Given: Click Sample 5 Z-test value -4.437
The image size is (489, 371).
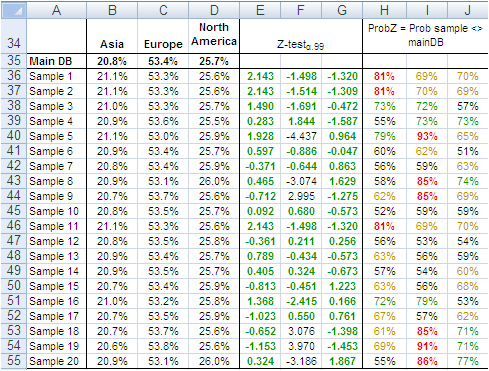Looking at the screenshot, I should pyautogui.click(x=301, y=136).
